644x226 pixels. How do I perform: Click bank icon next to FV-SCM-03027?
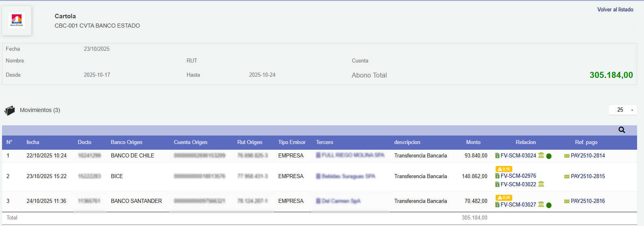pos(541,204)
